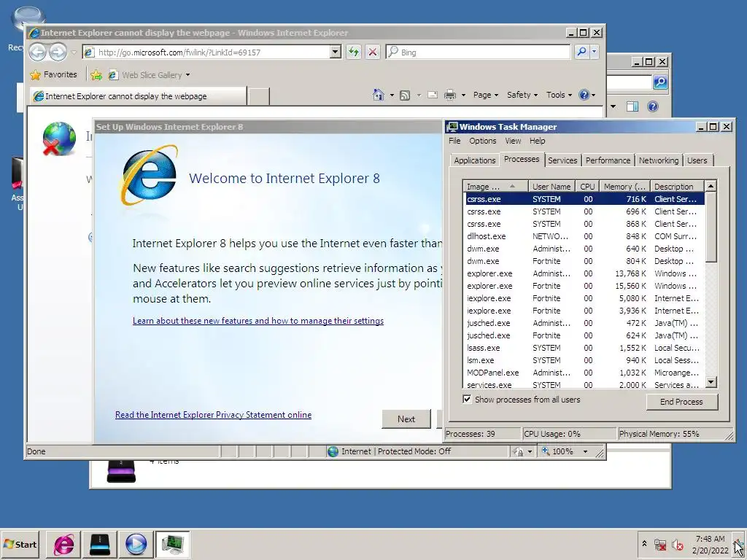Click the IE Forward navigation arrow

[58, 52]
